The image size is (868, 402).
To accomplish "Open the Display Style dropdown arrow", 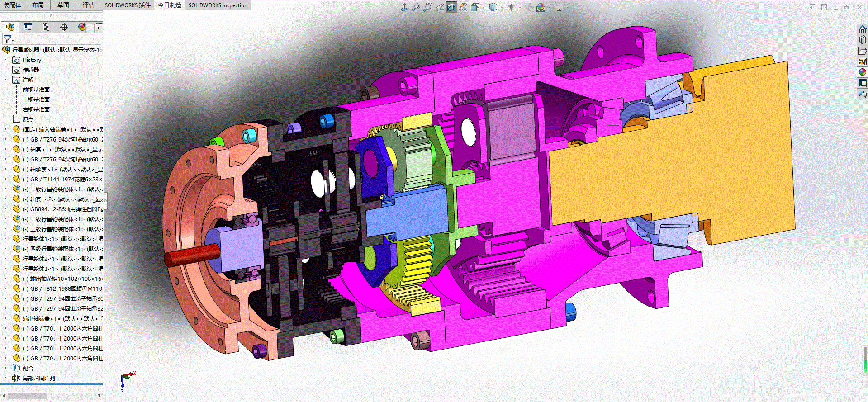I will click(502, 7).
